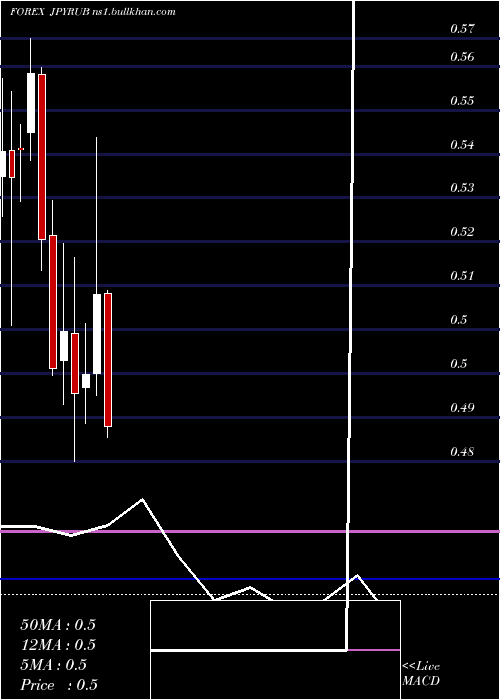
Task: Click the 0.57 price axis label
Action: (462, 29)
